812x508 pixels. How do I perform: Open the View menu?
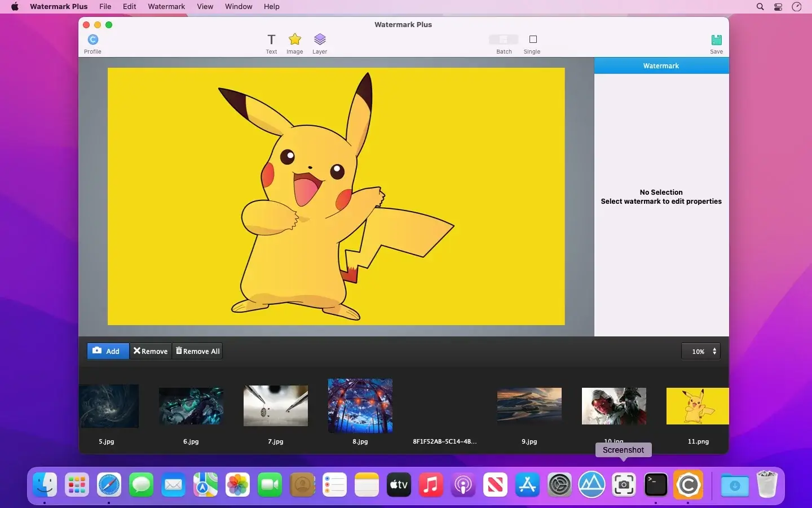coord(205,7)
